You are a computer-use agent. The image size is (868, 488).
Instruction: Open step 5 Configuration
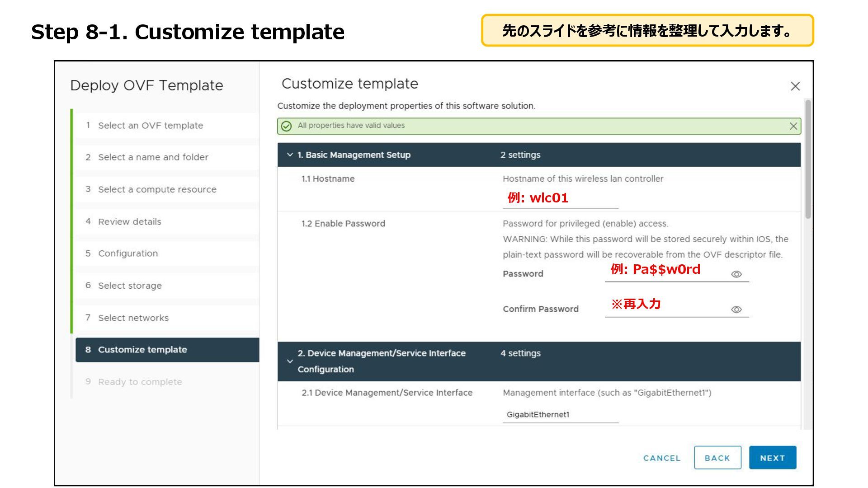(128, 253)
